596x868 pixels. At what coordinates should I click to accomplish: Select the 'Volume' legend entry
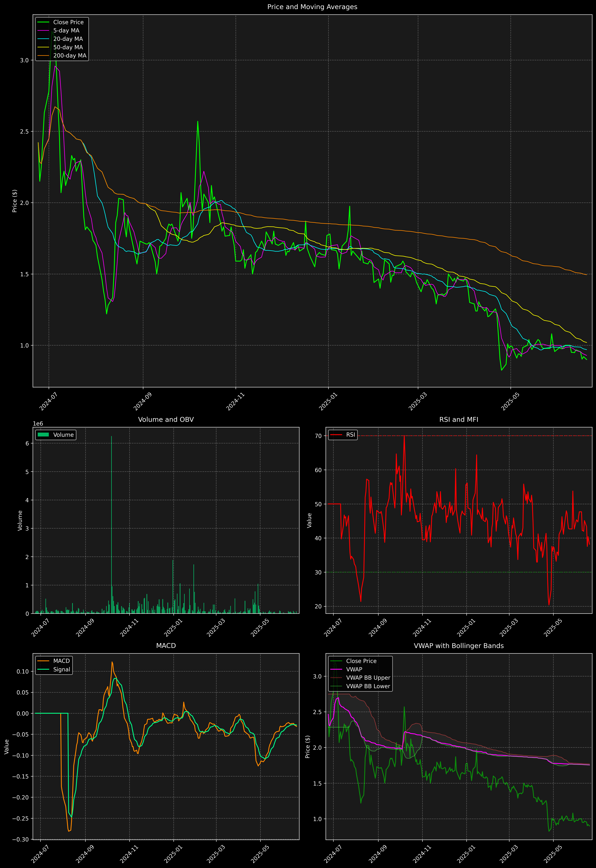[x=63, y=435]
